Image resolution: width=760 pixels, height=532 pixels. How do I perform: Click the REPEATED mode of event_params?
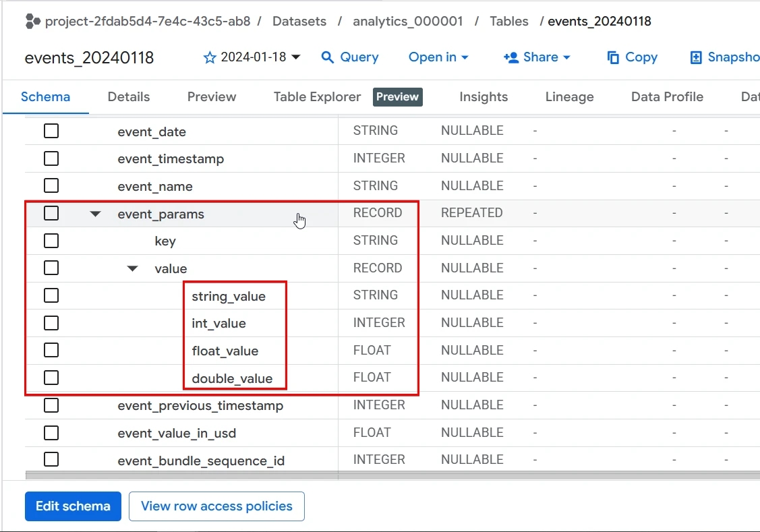point(471,213)
